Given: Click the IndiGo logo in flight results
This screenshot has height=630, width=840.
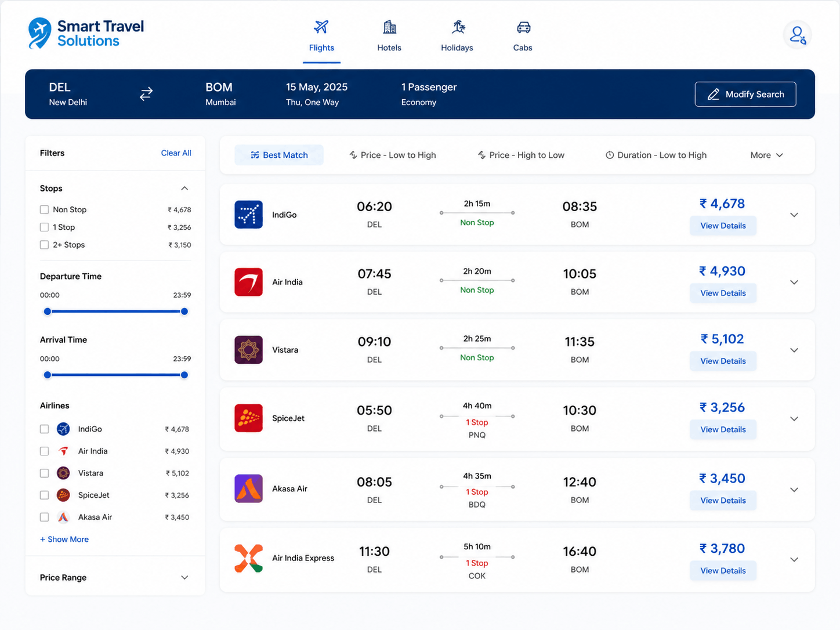Looking at the screenshot, I should coord(248,215).
